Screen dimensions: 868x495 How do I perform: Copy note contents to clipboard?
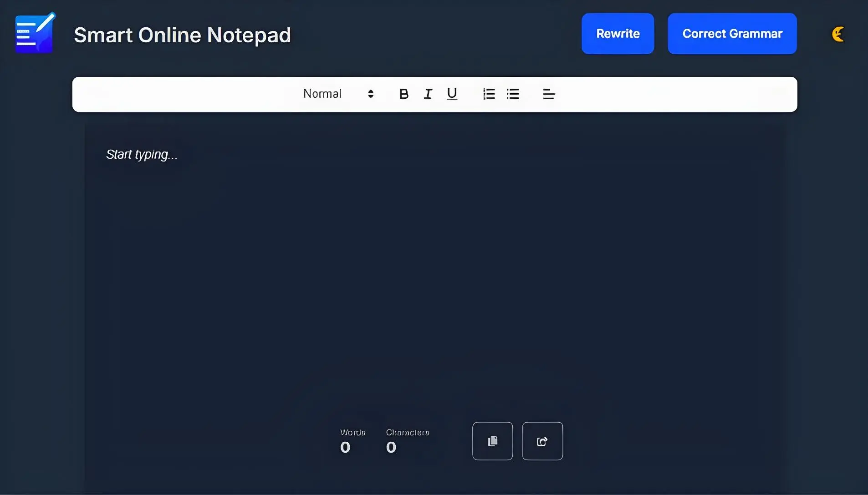point(492,441)
